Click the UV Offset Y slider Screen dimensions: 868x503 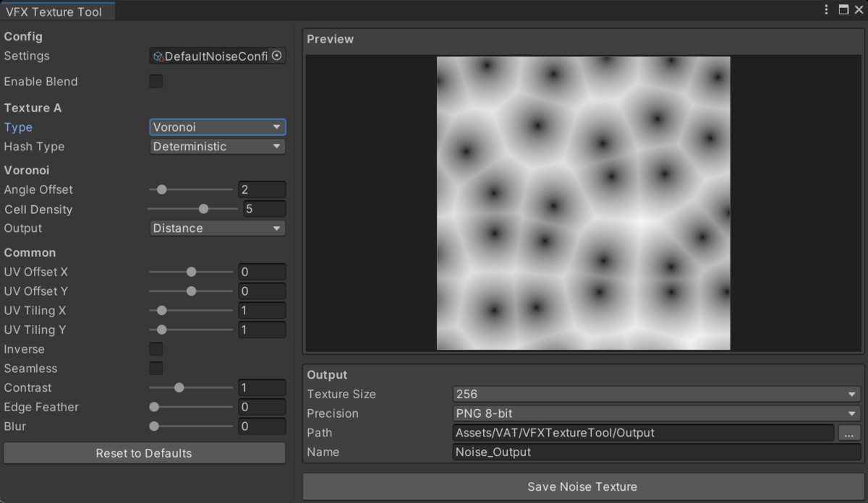[x=191, y=291]
